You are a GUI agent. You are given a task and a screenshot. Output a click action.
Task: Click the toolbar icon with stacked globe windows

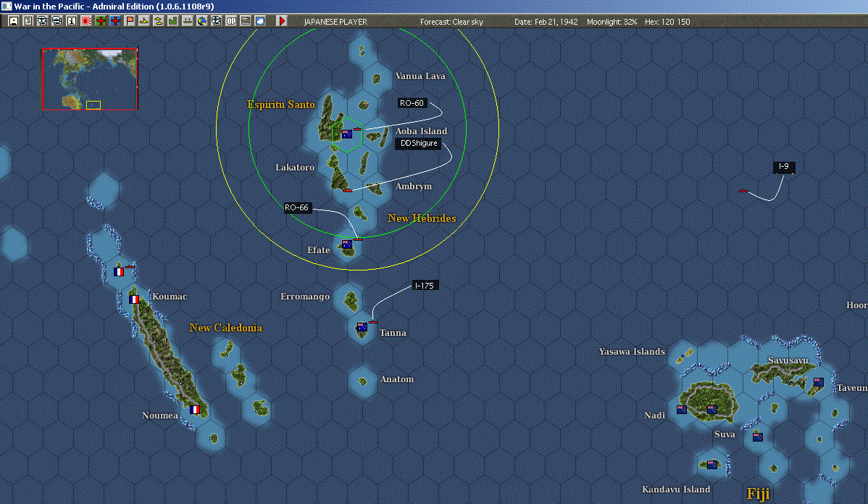click(x=57, y=21)
